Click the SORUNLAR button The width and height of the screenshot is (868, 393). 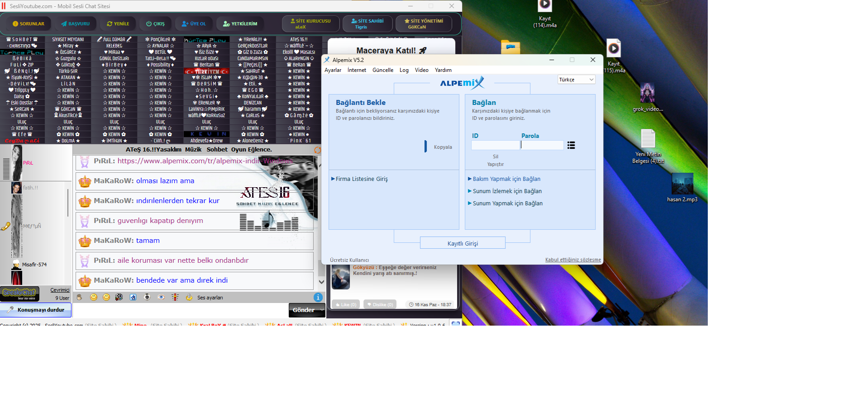coord(29,24)
